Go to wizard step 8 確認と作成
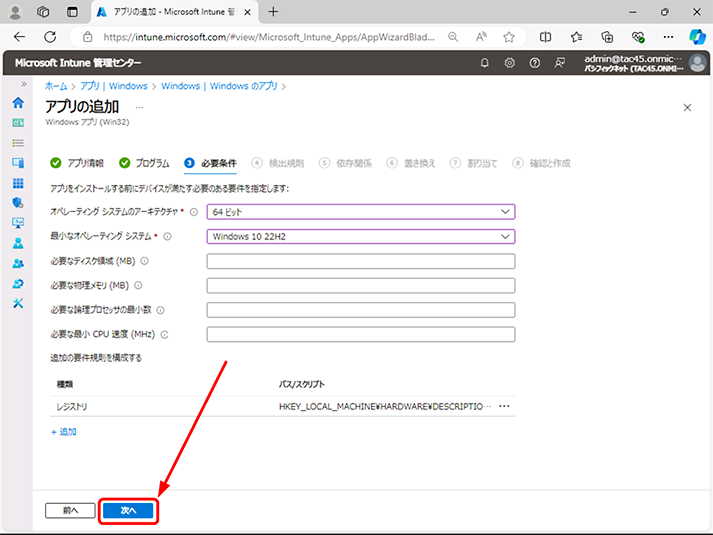713x535 pixels. pyautogui.click(x=542, y=163)
